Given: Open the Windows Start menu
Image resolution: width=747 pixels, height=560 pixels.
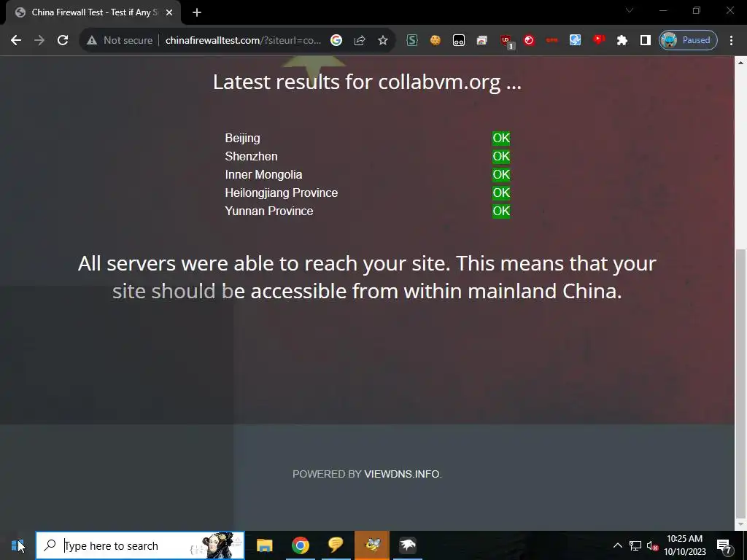Looking at the screenshot, I should tap(18, 545).
